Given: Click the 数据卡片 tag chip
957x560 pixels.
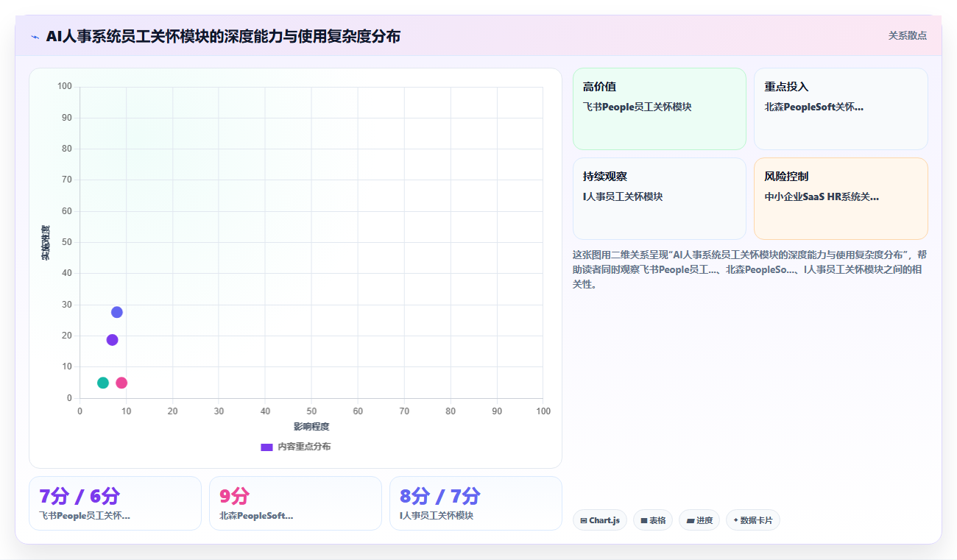Looking at the screenshot, I should tap(753, 520).
